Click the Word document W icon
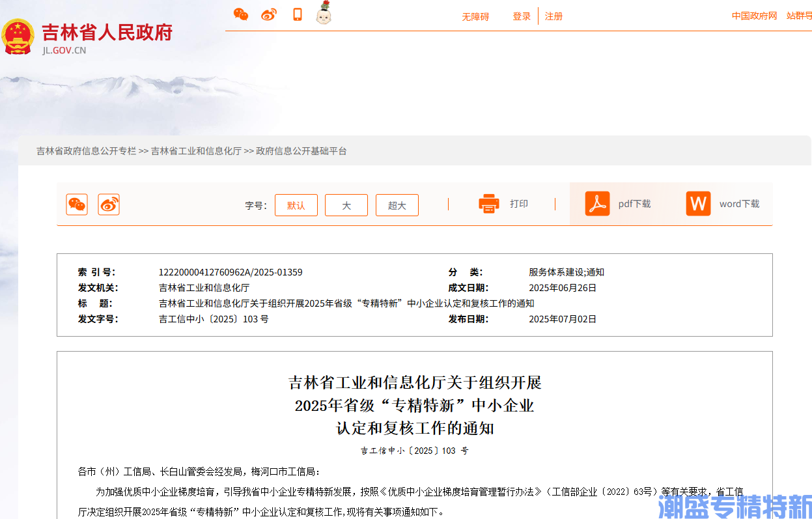This screenshot has width=812, height=519. tap(698, 204)
